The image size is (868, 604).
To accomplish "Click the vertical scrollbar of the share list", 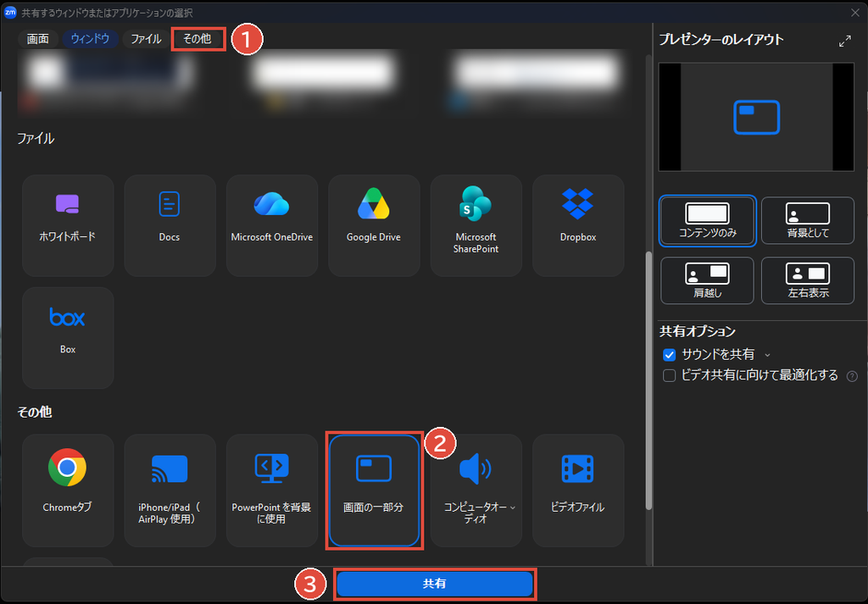I will (648, 382).
